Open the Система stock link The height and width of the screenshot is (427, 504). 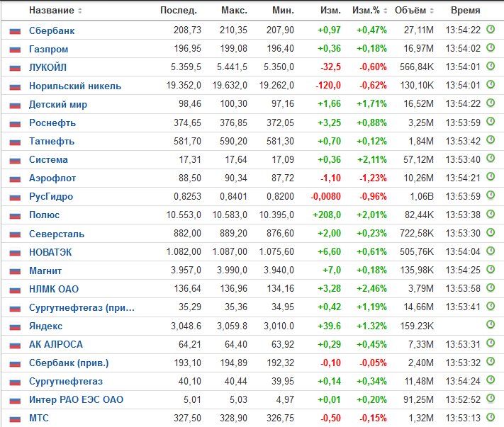point(48,159)
